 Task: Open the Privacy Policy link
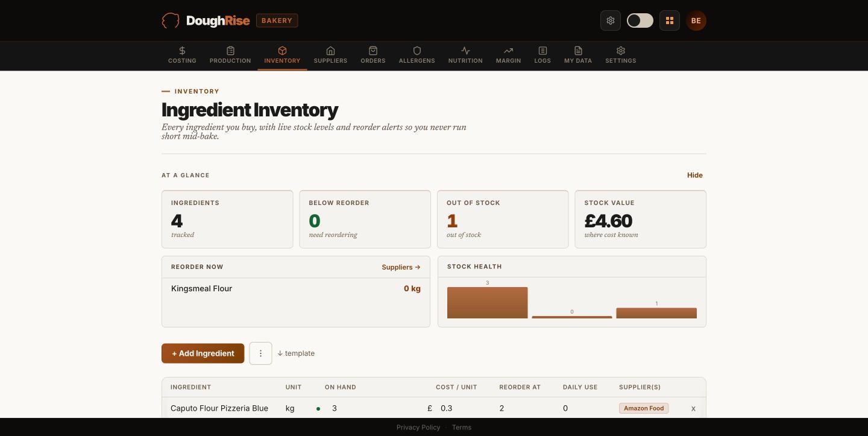tap(418, 428)
